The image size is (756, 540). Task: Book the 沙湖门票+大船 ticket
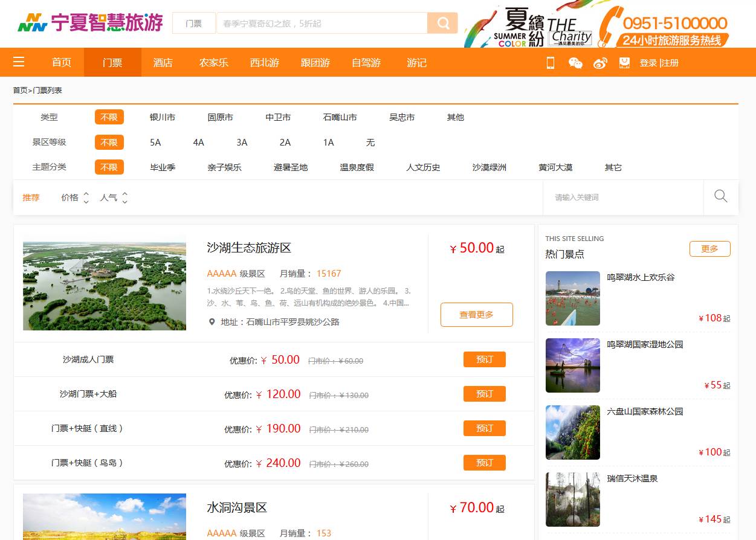pyautogui.click(x=485, y=394)
